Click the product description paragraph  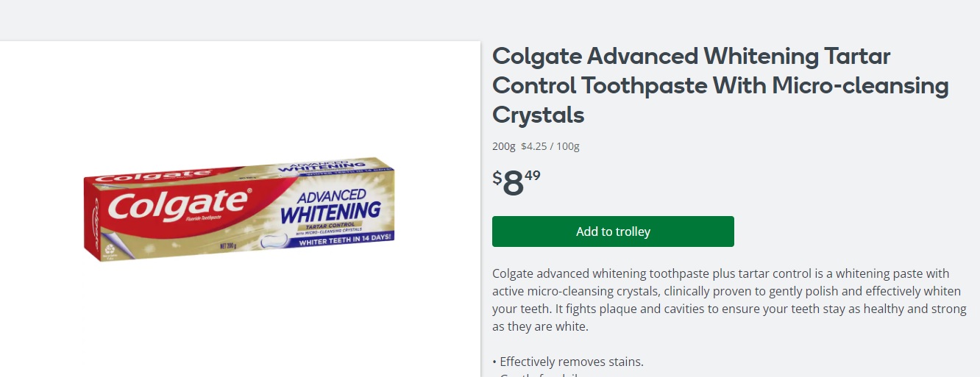728,300
